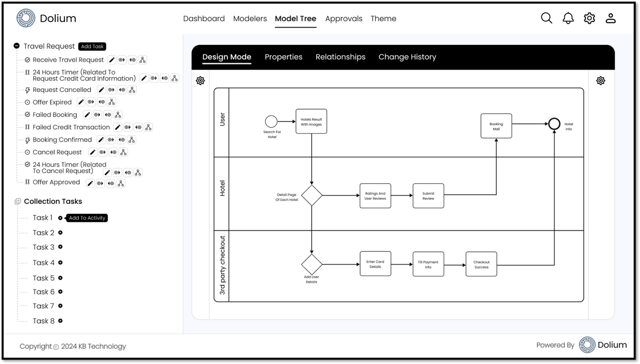Click gear icon at diagram top-right
640x364 pixels.
tap(600, 81)
